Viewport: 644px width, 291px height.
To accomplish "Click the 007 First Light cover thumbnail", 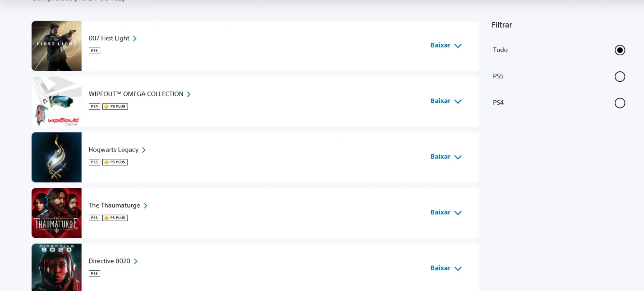I will [x=57, y=46].
